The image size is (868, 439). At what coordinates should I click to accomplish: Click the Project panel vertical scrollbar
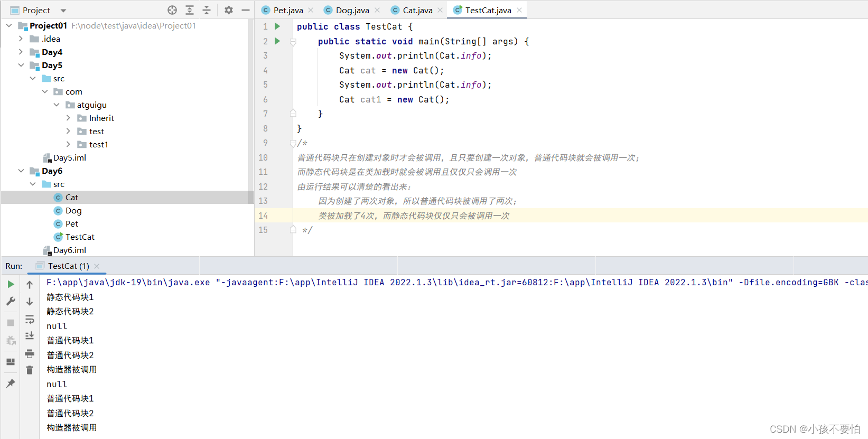pos(250,111)
